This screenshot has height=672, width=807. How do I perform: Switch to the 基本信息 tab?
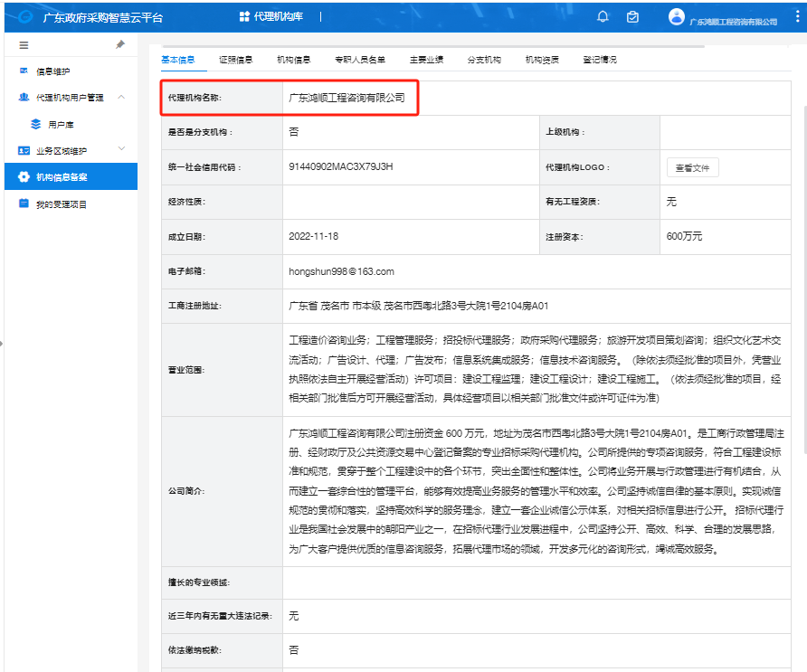(x=178, y=60)
